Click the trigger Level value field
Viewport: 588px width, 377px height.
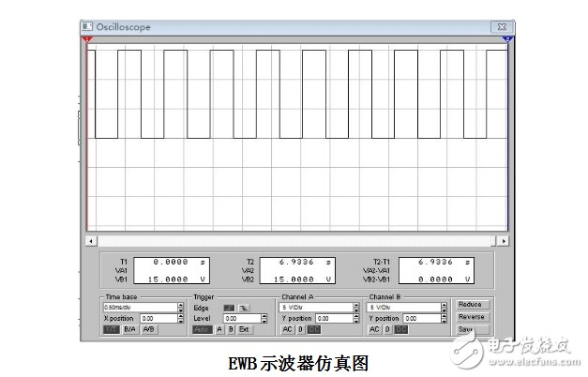point(242,319)
